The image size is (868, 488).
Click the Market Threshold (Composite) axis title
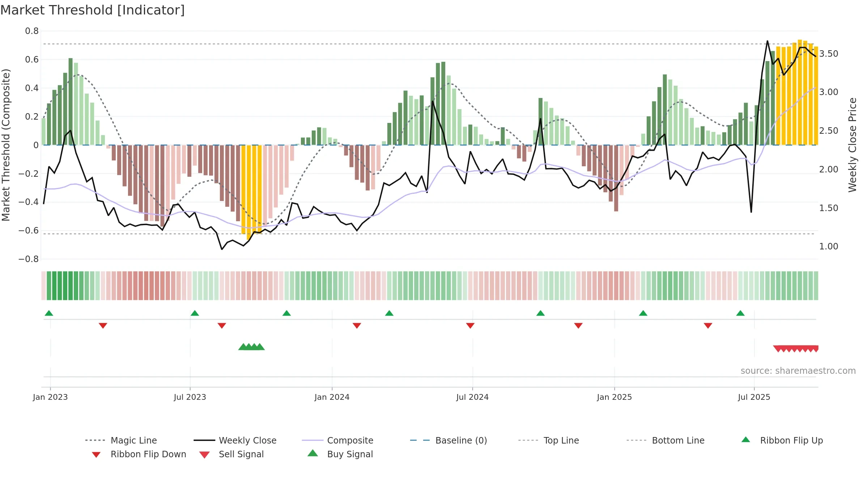(6, 145)
